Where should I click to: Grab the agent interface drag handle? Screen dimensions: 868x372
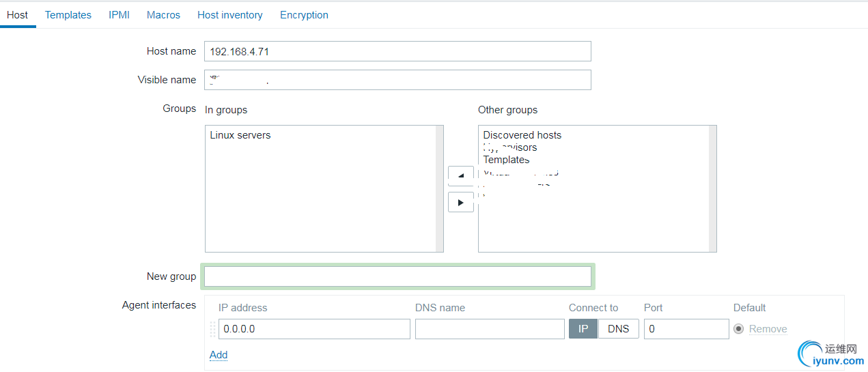tap(212, 329)
